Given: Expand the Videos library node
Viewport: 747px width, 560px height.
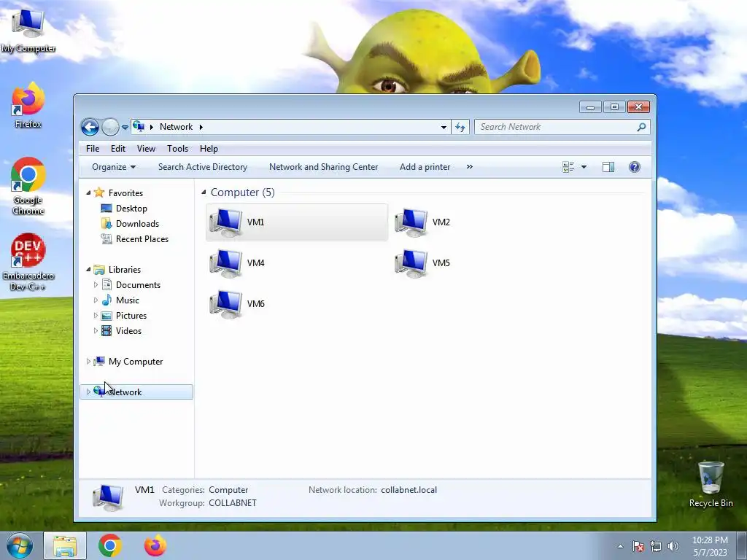Looking at the screenshot, I should pyautogui.click(x=96, y=330).
